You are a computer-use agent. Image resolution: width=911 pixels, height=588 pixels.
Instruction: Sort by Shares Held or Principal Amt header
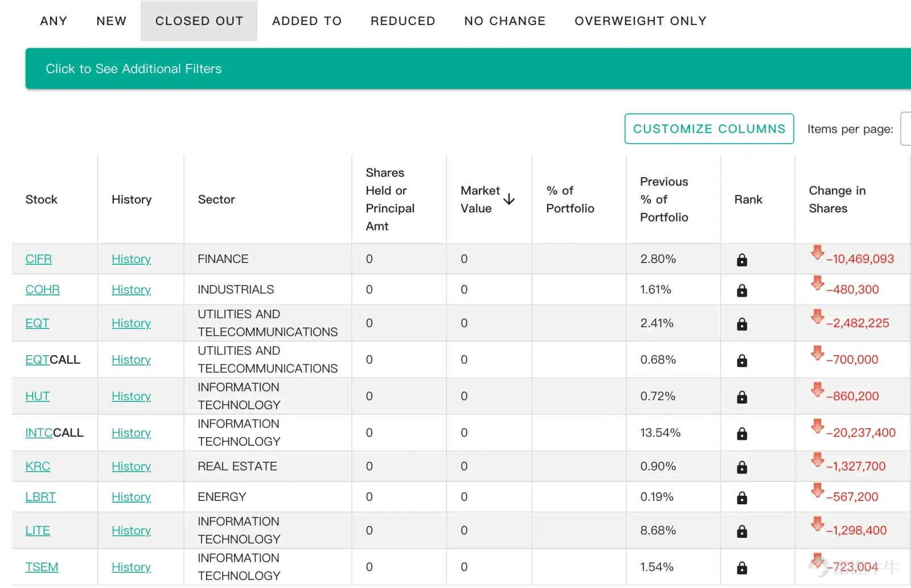click(x=390, y=199)
